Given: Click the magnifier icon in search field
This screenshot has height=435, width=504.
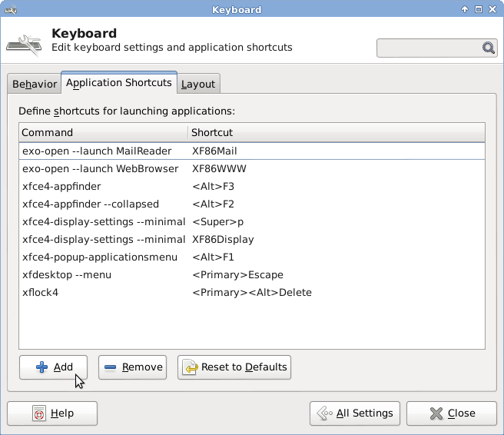Looking at the screenshot, I should 489,48.
